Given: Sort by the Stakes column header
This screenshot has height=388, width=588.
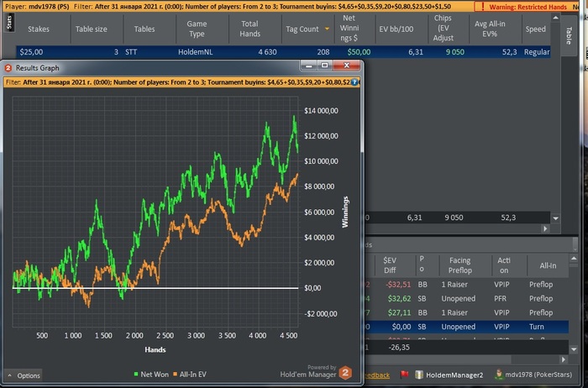Looking at the screenshot, I should (x=39, y=29).
